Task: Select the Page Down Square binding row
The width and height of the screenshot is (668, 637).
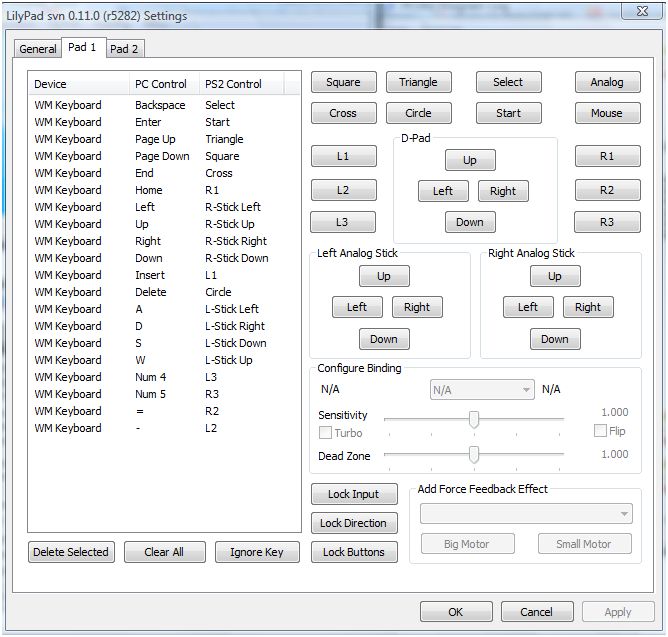Action: click(164, 156)
